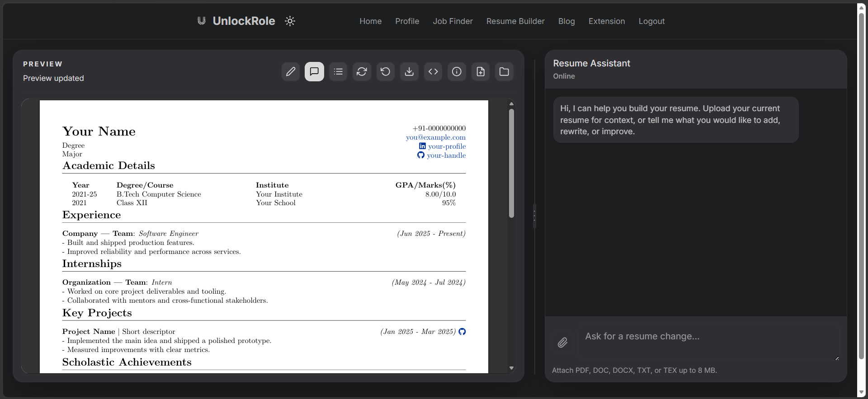868x399 pixels.
Task: Click the preview scroll up arrow
Action: click(x=511, y=104)
